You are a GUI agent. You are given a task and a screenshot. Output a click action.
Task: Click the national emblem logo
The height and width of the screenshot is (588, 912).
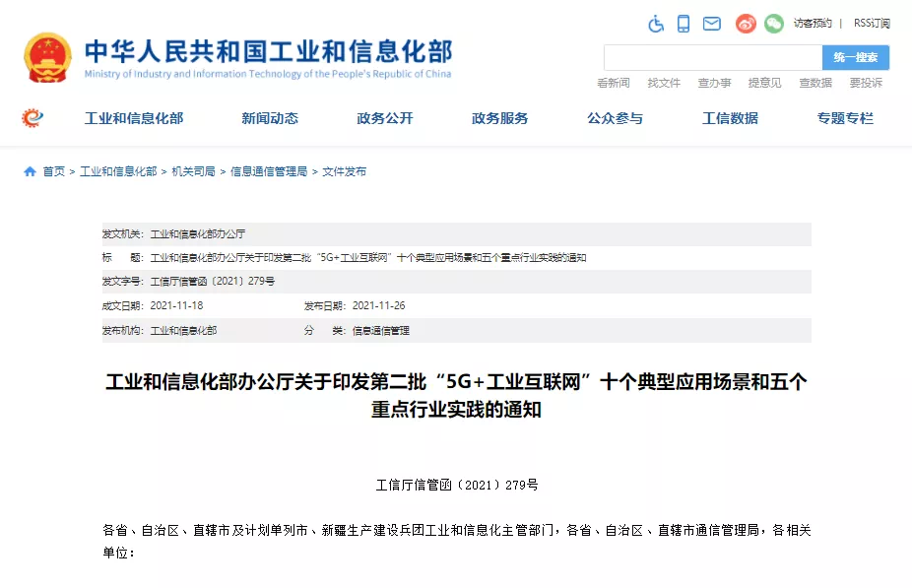tap(47, 57)
